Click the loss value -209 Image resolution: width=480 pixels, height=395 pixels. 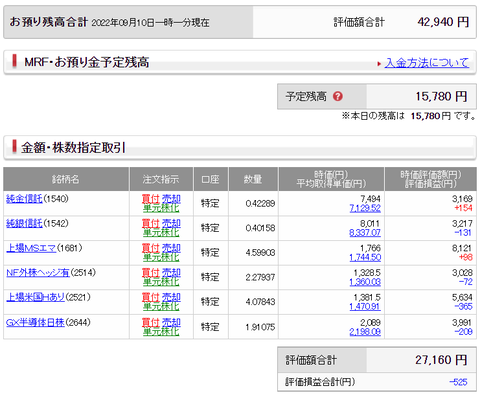click(x=463, y=332)
